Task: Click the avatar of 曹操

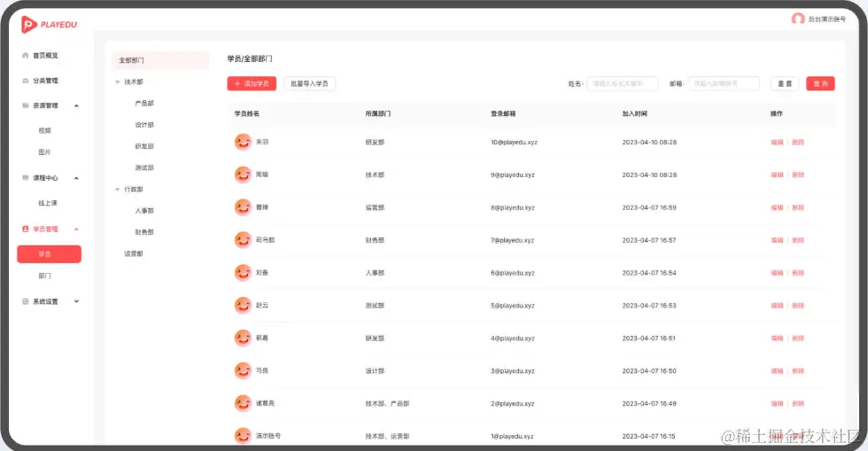Action: 243,207
